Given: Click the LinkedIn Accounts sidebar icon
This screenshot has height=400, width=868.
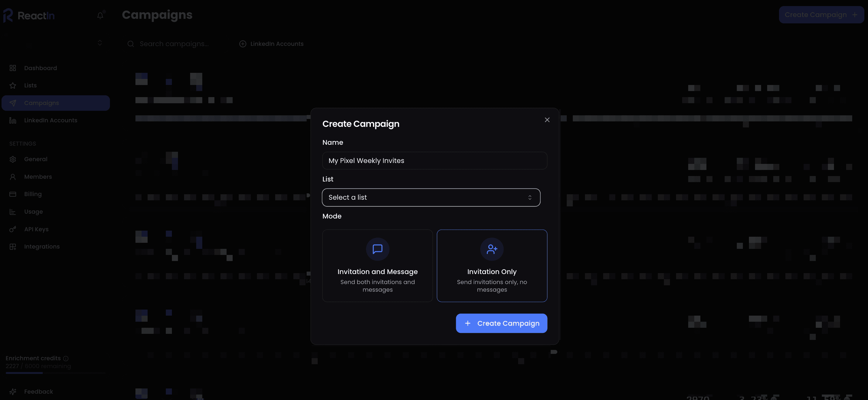Looking at the screenshot, I should tap(13, 120).
